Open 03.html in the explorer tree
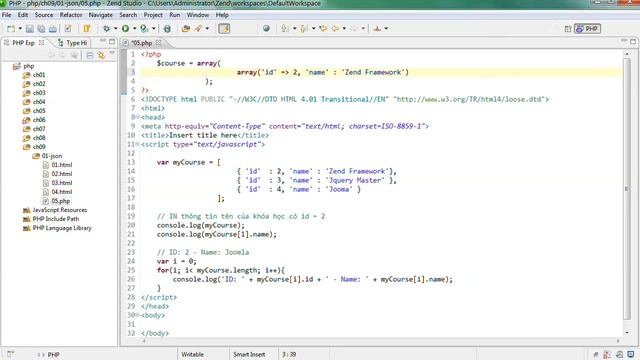Viewport: 640px width, 360px height. pos(58,182)
